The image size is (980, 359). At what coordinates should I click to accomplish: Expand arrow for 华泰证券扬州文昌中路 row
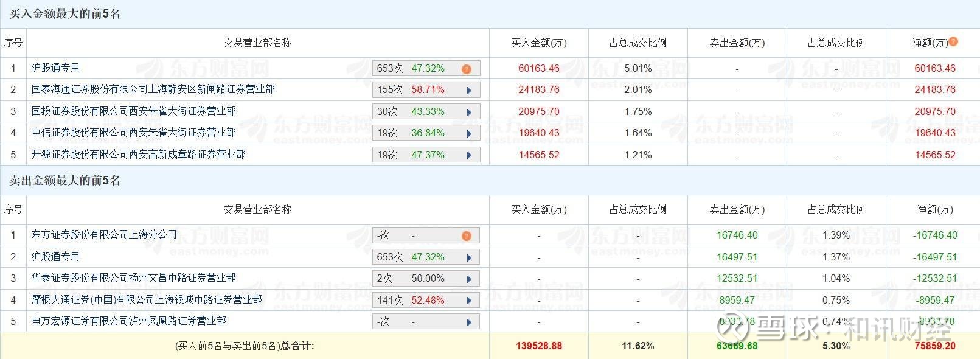point(469,279)
